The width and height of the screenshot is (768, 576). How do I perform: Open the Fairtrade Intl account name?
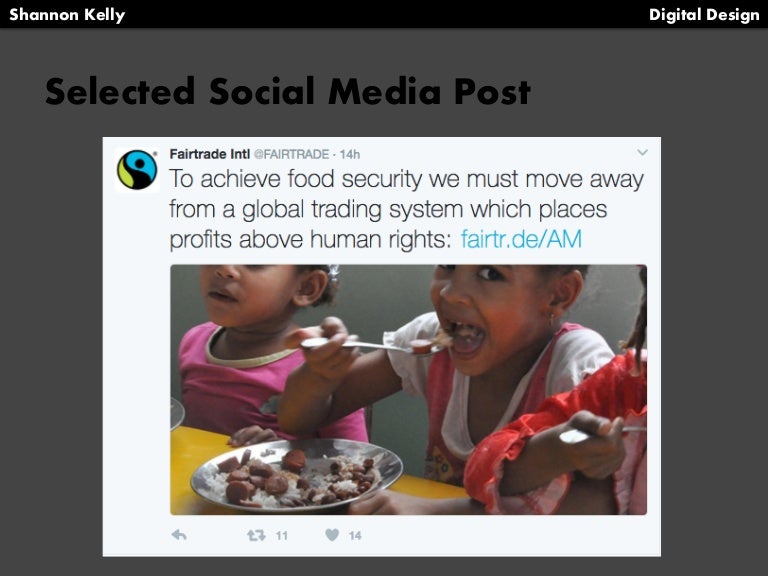click(210, 154)
